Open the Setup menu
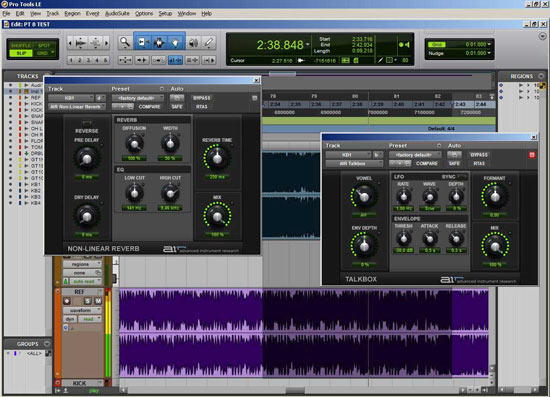550x397 pixels. 165,13
